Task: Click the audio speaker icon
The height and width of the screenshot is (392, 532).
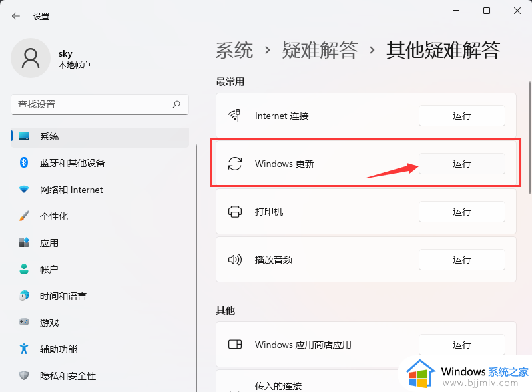Action: click(x=235, y=260)
